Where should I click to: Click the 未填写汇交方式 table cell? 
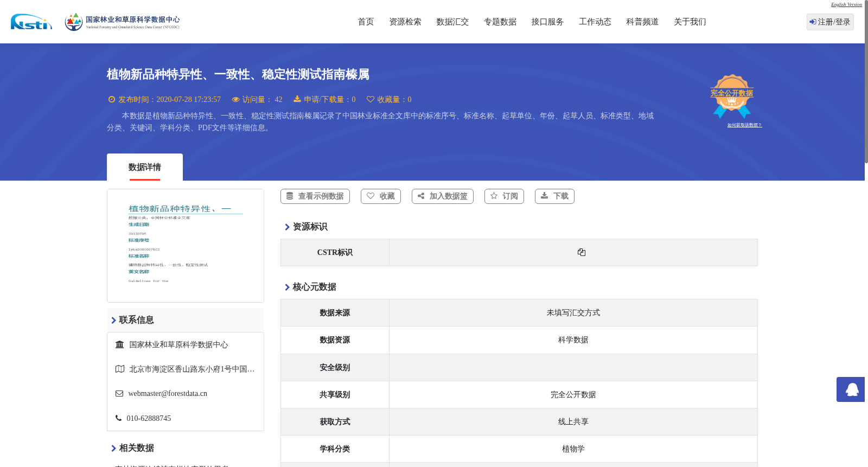573,313
